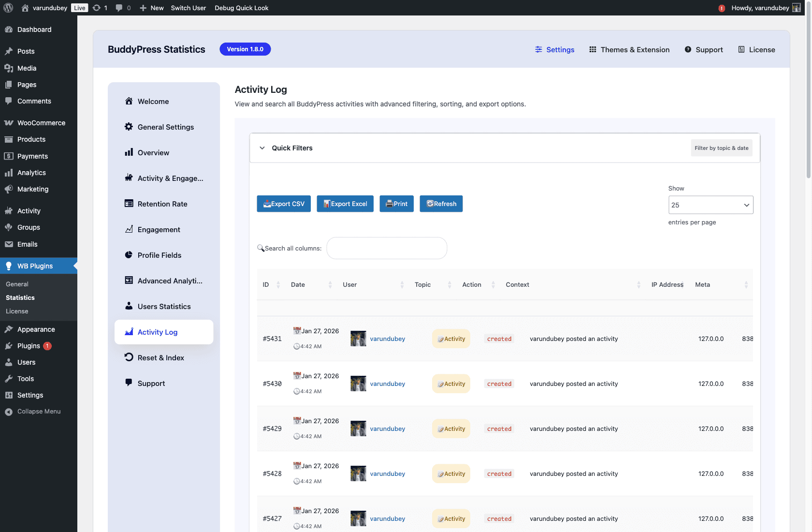
Task: Click the Activity & Engagement icon
Action: pyautogui.click(x=129, y=178)
